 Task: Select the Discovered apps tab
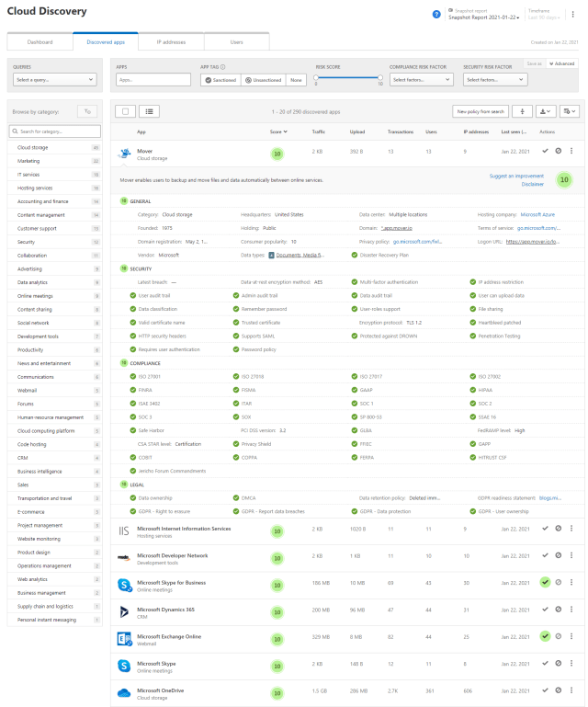point(106,42)
